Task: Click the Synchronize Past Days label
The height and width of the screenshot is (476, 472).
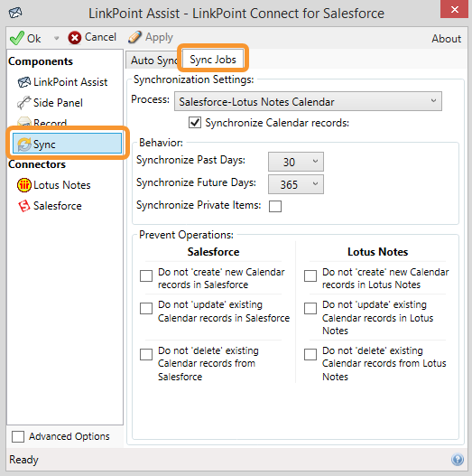Action: tap(190, 160)
